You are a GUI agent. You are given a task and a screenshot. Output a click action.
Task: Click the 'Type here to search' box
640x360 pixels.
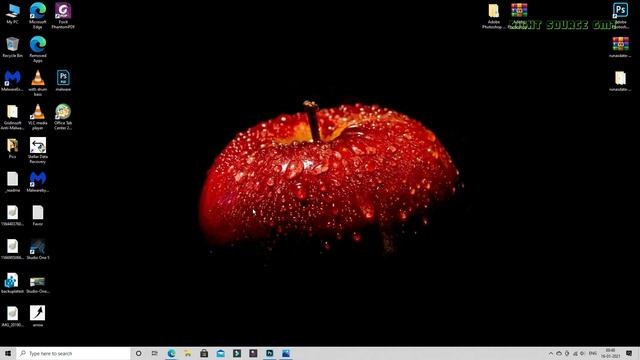73,353
